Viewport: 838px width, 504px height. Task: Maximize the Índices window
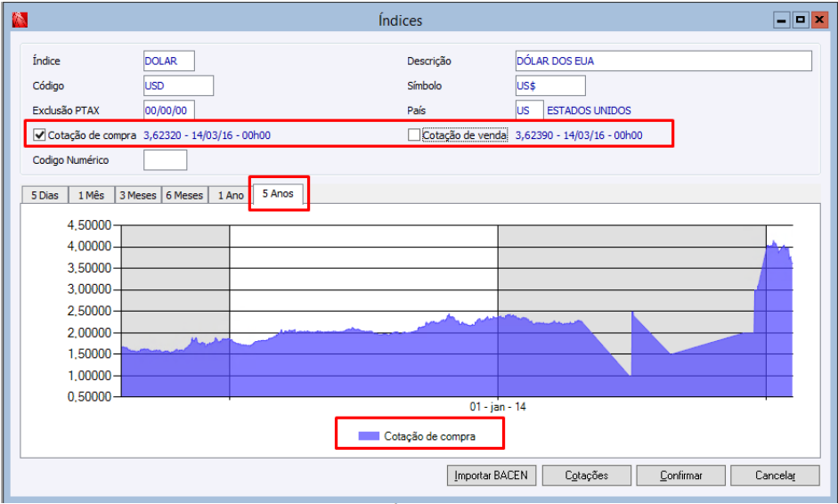[800, 20]
